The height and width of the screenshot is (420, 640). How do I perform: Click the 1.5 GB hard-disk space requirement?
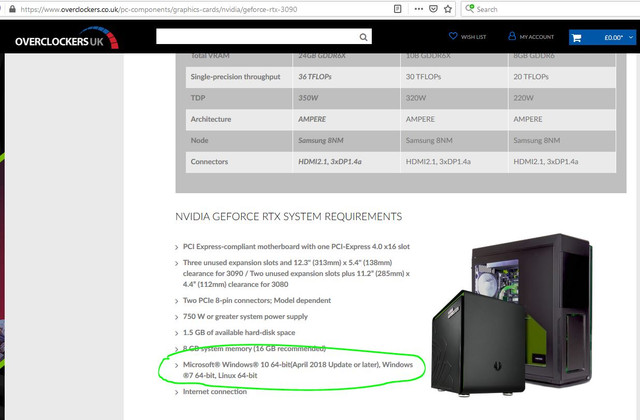pyautogui.click(x=239, y=332)
